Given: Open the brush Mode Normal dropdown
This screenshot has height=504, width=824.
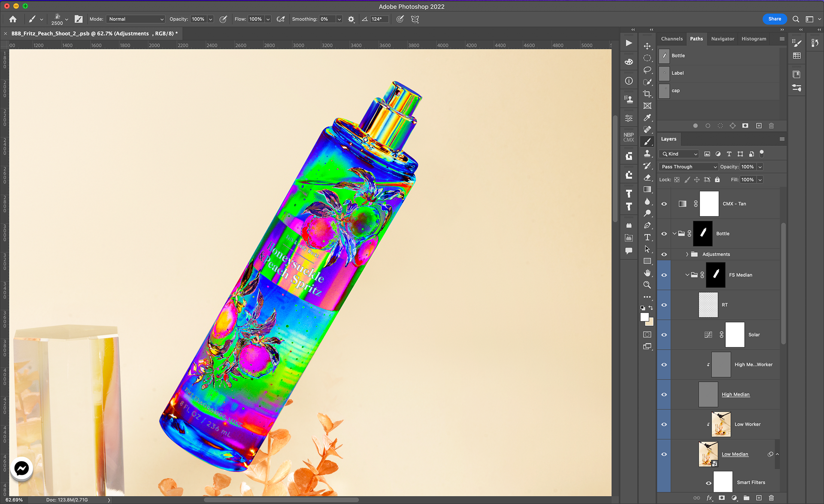Looking at the screenshot, I should [136, 19].
